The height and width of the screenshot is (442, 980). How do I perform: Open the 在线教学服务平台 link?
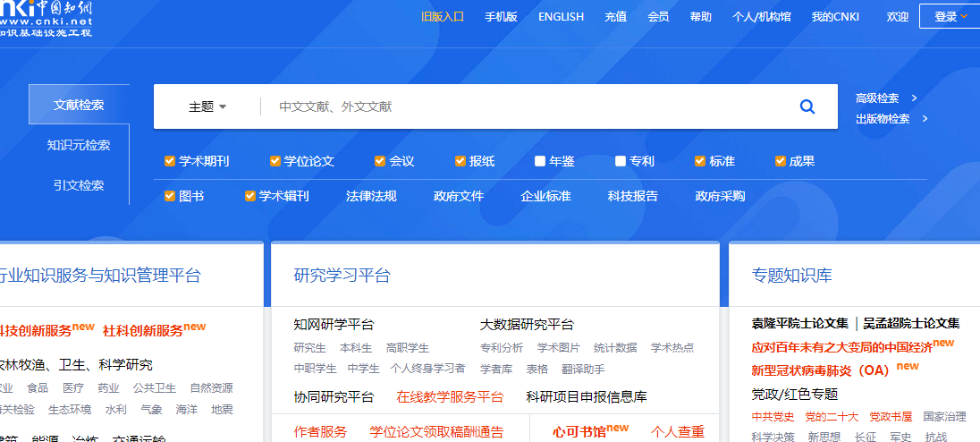point(450,396)
